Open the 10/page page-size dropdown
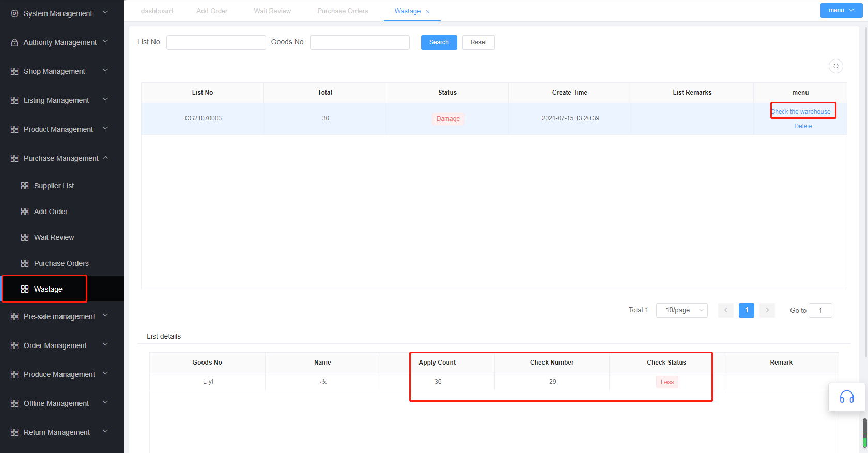This screenshot has width=868, height=453. click(x=682, y=310)
